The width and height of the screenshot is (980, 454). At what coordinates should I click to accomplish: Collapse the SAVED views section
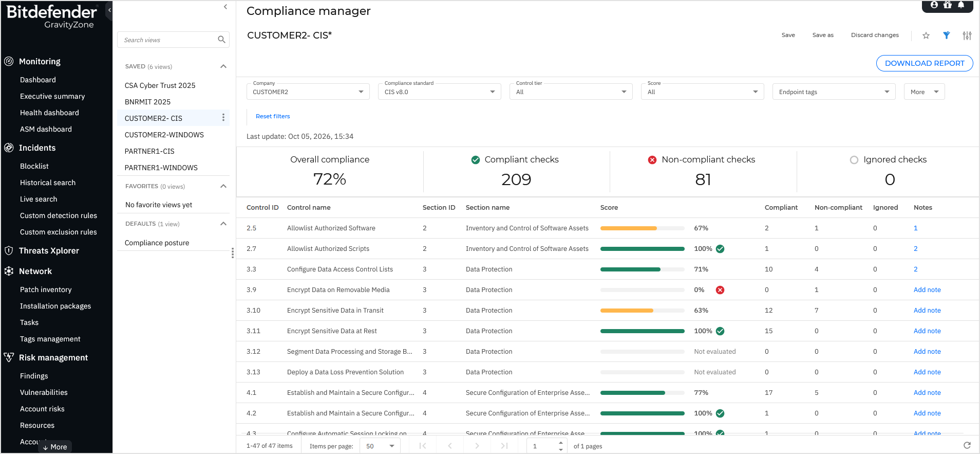pyautogui.click(x=223, y=66)
